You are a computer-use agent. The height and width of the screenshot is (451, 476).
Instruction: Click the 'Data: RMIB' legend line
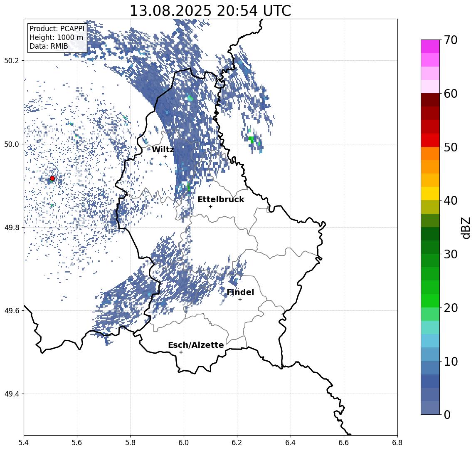coord(49,46)
